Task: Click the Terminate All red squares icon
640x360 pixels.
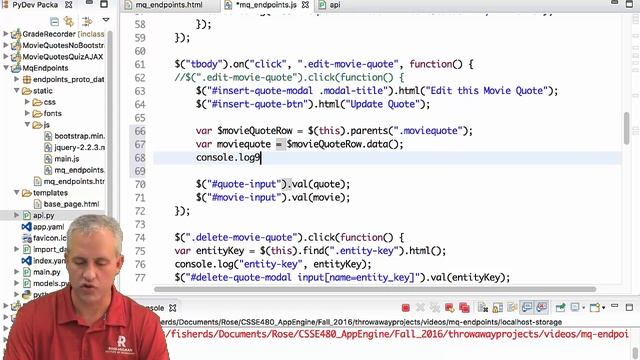Action: pos(464,308)
